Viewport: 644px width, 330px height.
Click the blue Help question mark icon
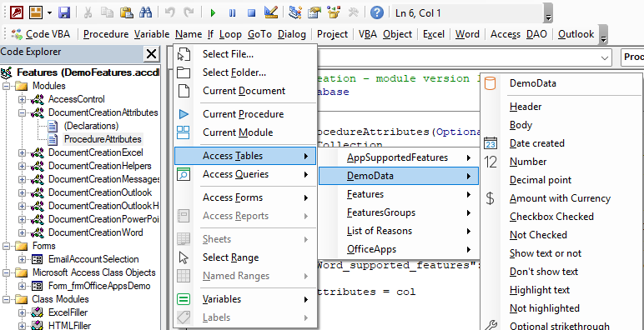point(376,12)
